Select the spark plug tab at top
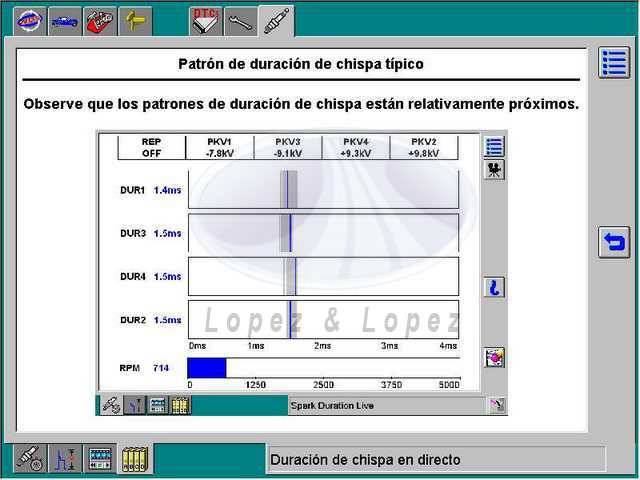 click(x=276, y=21)
